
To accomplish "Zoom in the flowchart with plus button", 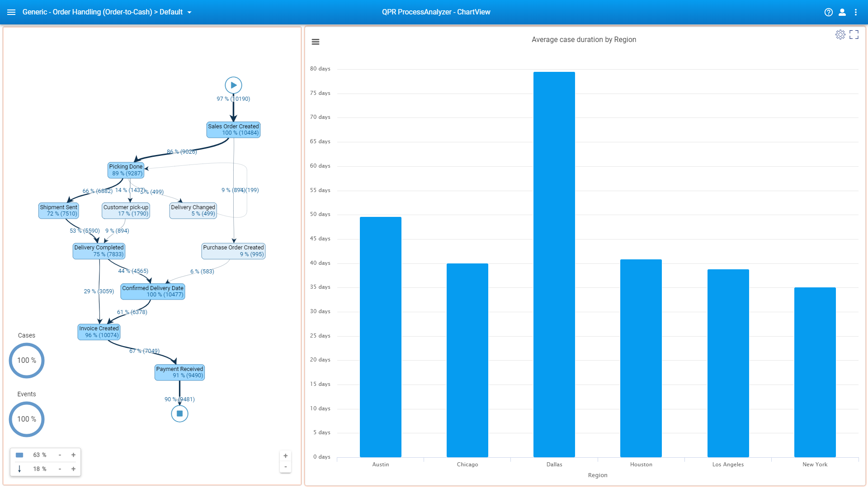I will [x=285, y=456].
